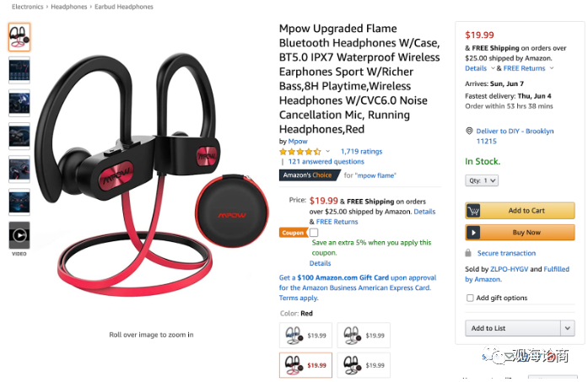
Task: Click the shopping cart icon on Add to Cart
Action: (473, 211)
